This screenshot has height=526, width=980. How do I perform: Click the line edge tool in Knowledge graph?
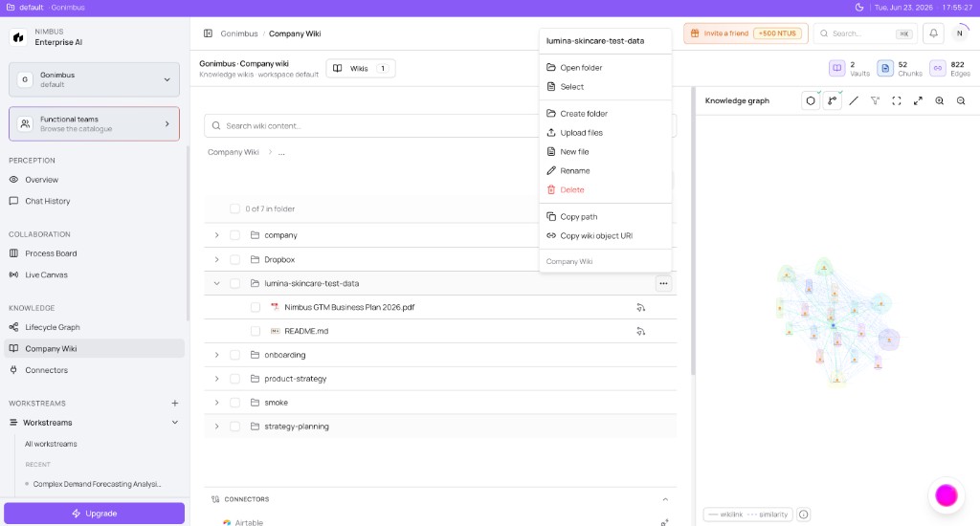854,100
